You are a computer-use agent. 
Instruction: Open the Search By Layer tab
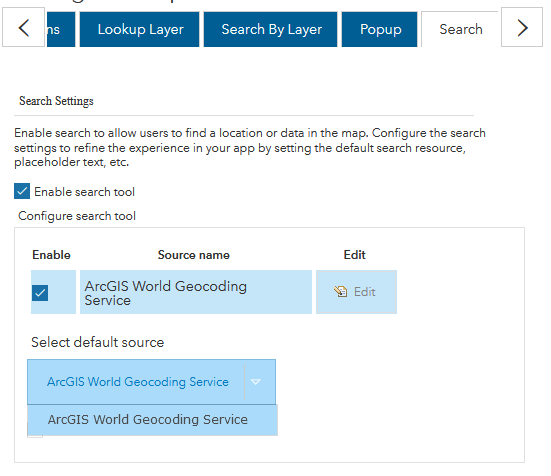pos(271,29)
